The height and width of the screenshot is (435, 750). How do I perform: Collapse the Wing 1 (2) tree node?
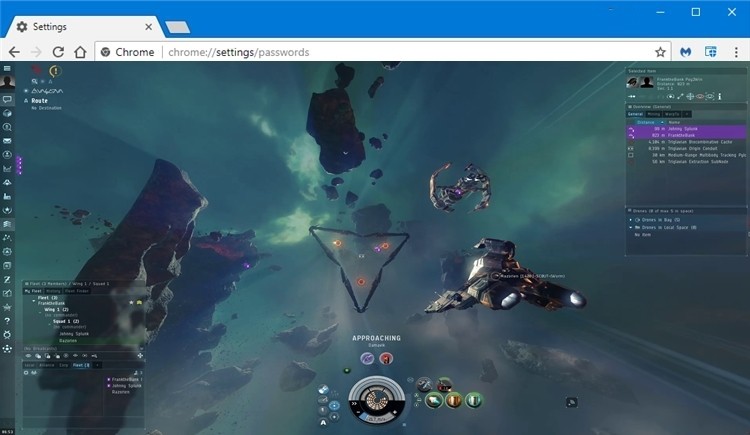tap(40, 310)
